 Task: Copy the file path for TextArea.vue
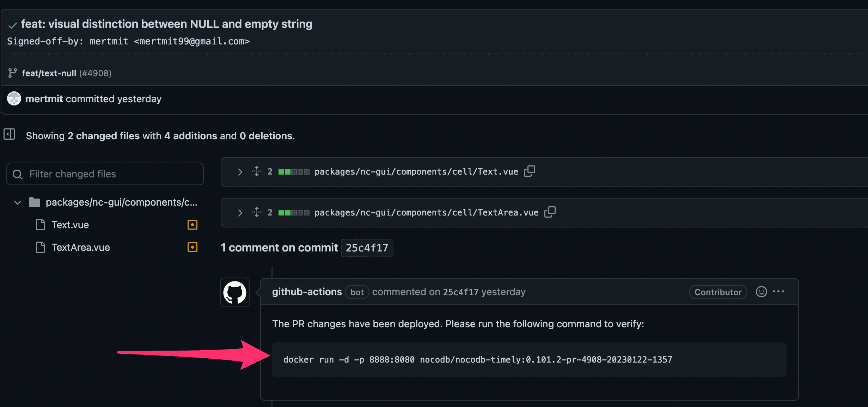[550, 212]
